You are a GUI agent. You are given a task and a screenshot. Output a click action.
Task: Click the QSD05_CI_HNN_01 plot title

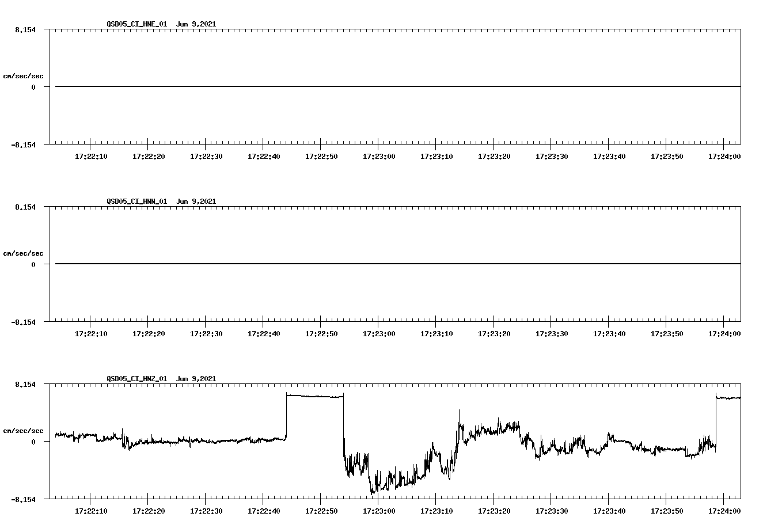(137, 202)
